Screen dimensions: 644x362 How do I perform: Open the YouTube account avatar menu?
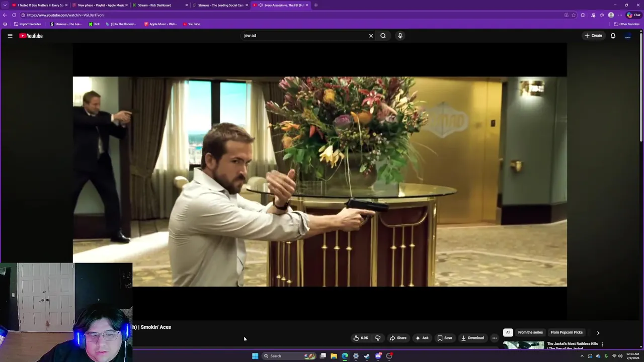(627, 36)
